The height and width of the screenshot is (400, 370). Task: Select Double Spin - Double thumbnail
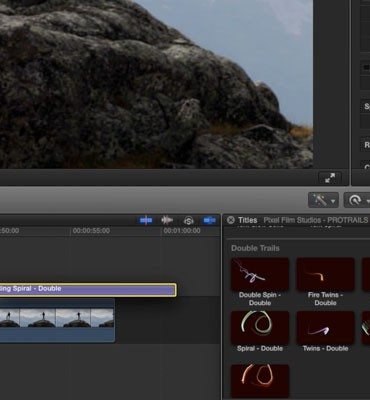(x=260, y=274)
